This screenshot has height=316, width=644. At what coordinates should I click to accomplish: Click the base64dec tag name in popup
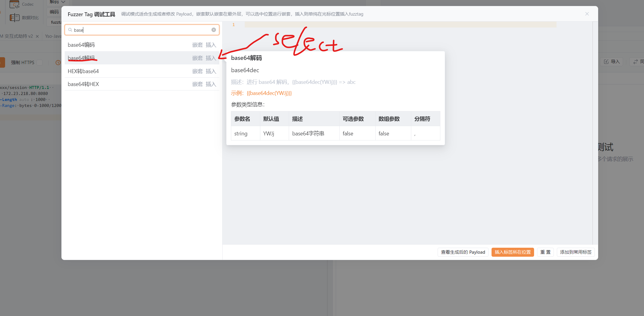(245, 70)
